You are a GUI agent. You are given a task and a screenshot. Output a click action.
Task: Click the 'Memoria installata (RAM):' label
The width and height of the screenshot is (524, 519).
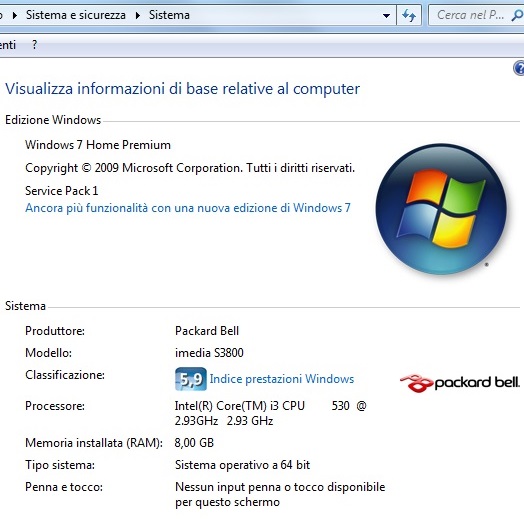tap(94, 443)
